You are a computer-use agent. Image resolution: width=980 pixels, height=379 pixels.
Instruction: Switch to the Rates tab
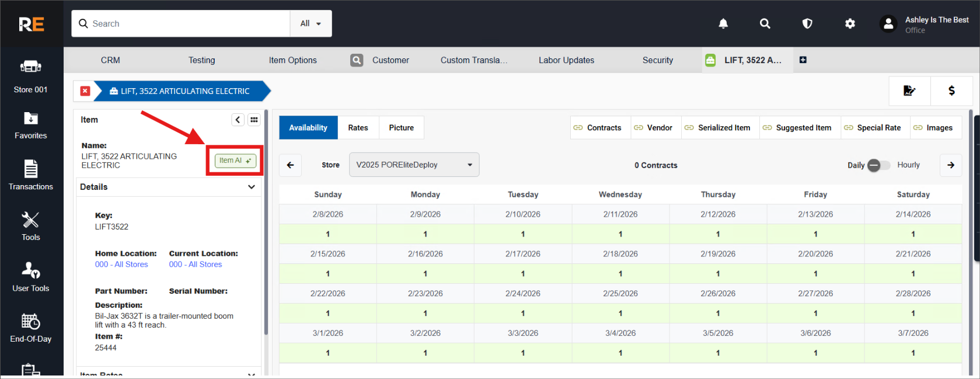pos(358,128)
